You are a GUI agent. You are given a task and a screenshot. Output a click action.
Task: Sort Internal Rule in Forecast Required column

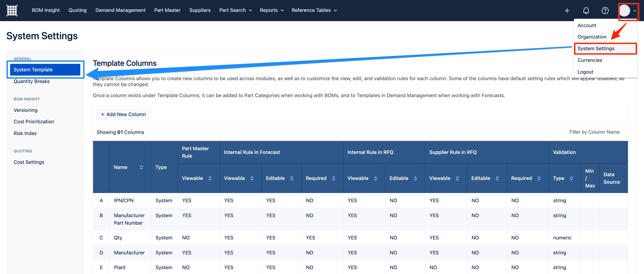coord(333,178)
